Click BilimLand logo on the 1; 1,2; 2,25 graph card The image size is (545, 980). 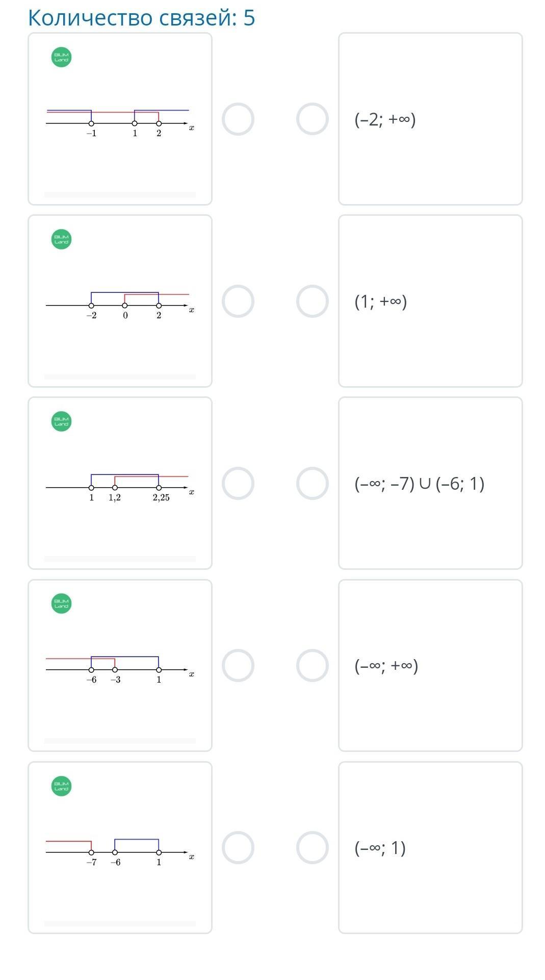(61, 421)
